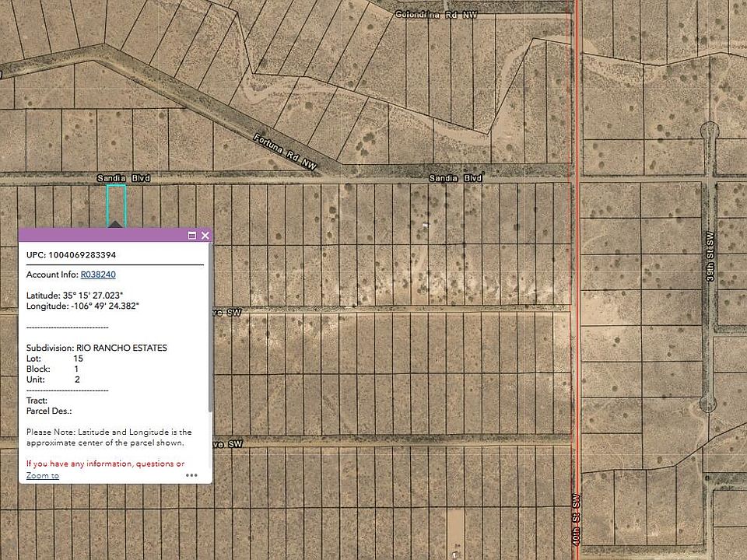The image size is (747, 560).
Task: Close the parcel information popup
Action: (205, 235)
